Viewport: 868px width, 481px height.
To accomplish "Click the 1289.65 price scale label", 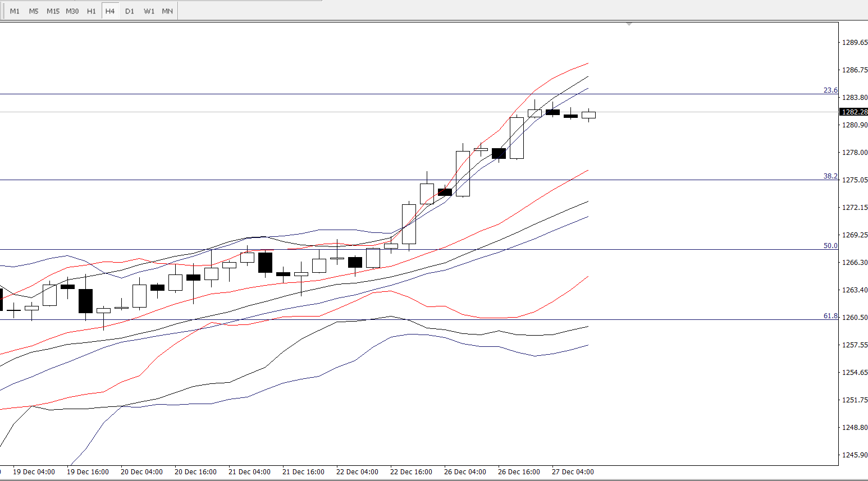I will (854, 43).
